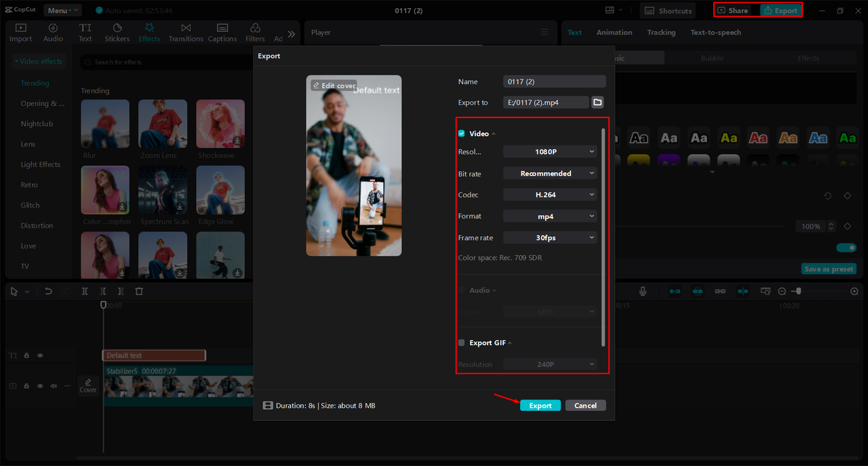Hide the video track with eye icon
Viewport: 868px width, 466px height.
pos(40,385)
